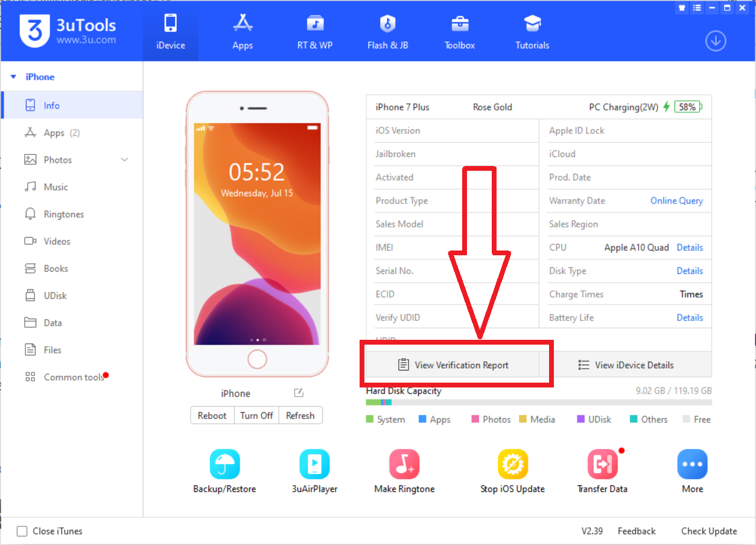Open Ringtones in the sidebar
Image resolution: width=756 pixels, height=545 pixels.
coord(72,214)
